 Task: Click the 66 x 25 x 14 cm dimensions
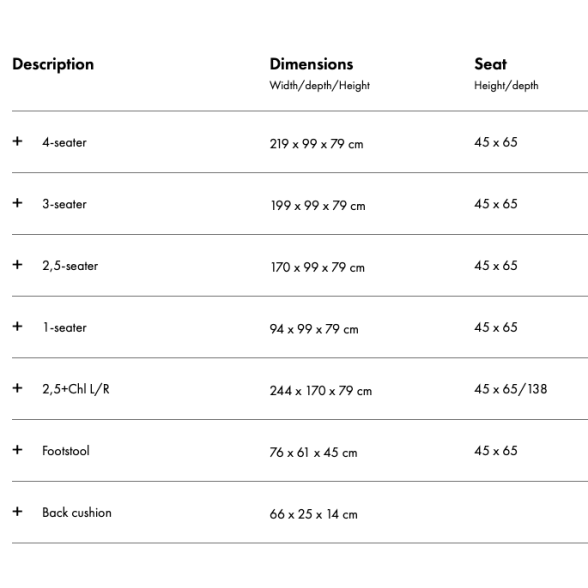(314, 514)
